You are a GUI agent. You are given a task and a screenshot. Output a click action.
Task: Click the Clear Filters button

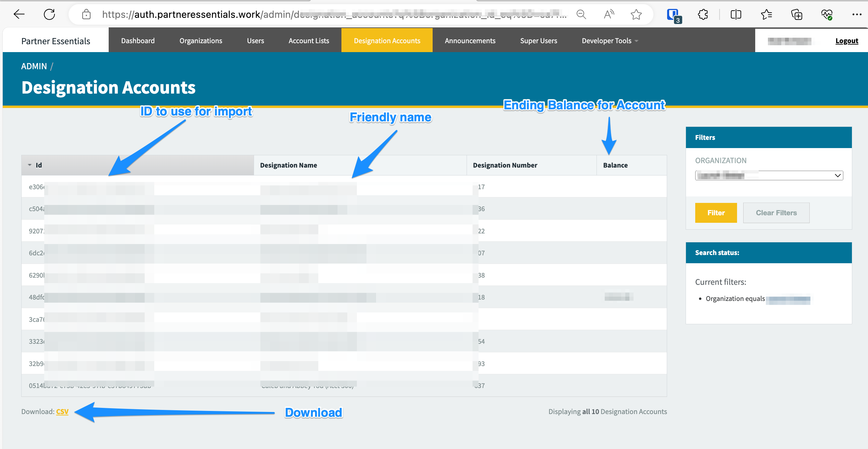(776, 213)
